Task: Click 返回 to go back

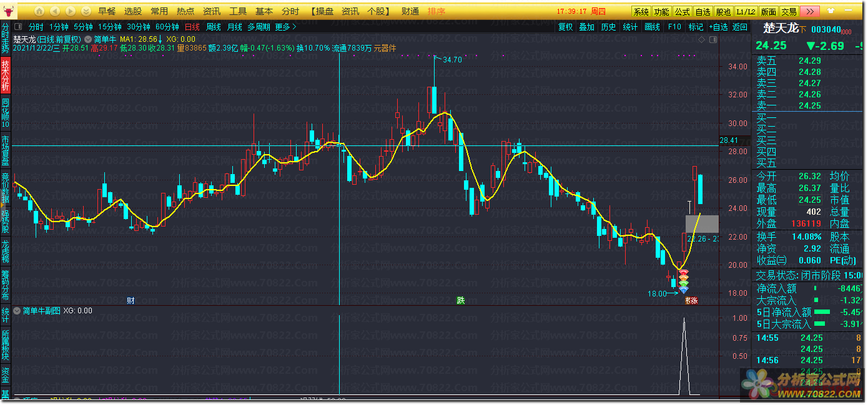Action: coord(740,27)
